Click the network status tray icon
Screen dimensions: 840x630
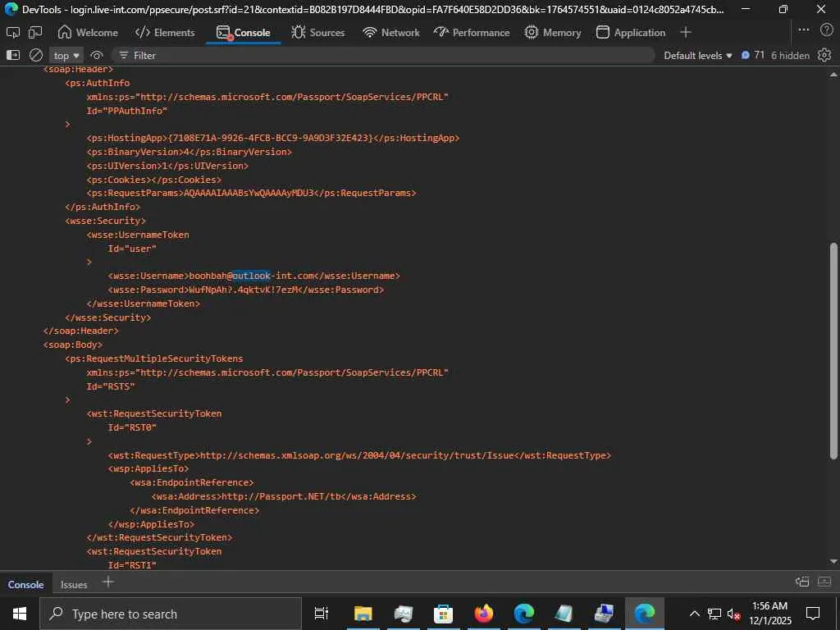[714, 614]
